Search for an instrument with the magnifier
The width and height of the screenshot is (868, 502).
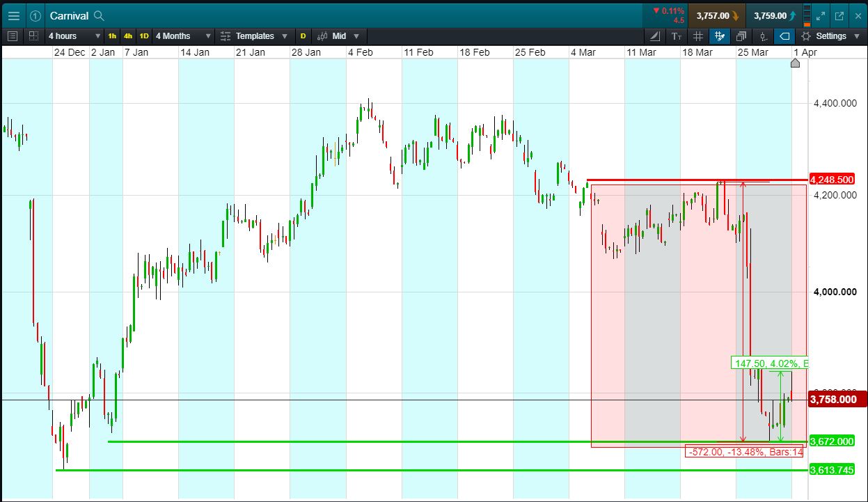click(x=99, y=15)
